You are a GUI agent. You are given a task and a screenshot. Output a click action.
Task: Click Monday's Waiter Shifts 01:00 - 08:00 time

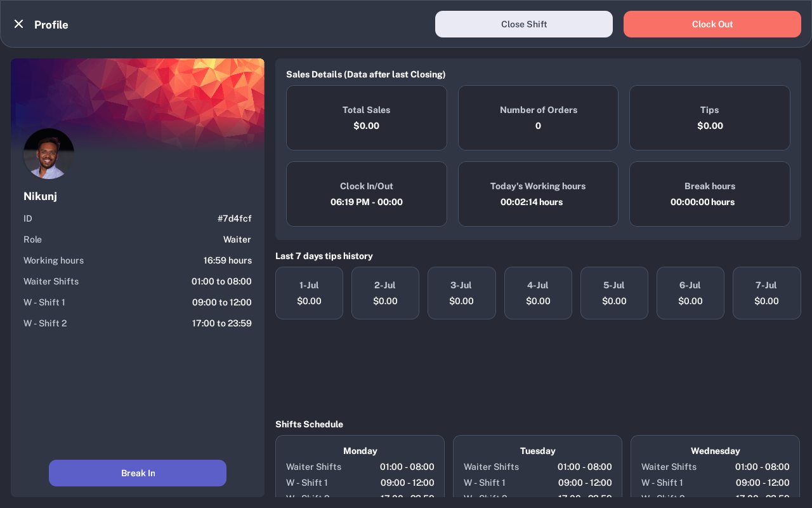tap(407, 467)
